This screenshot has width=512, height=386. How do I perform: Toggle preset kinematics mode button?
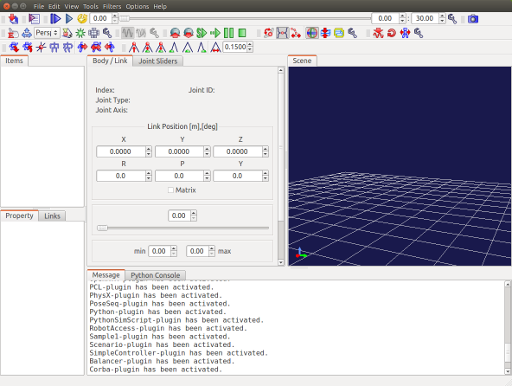point(282,33)
